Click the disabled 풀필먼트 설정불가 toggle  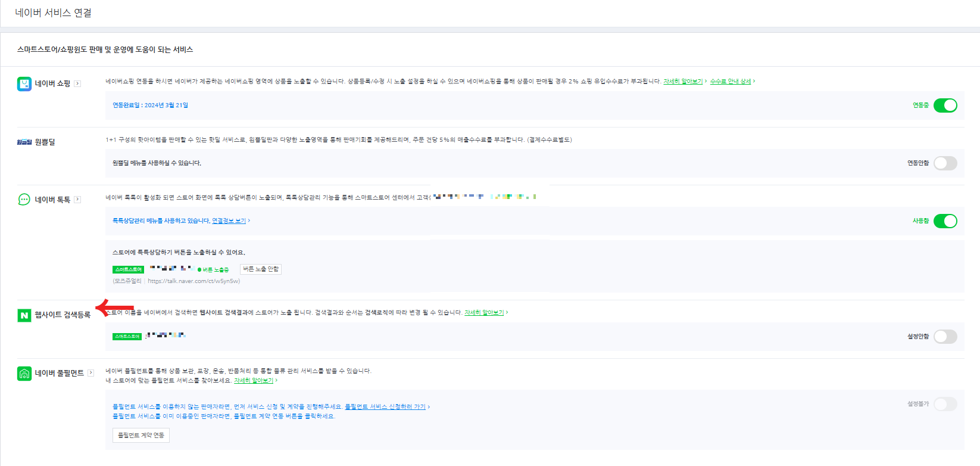945,404
